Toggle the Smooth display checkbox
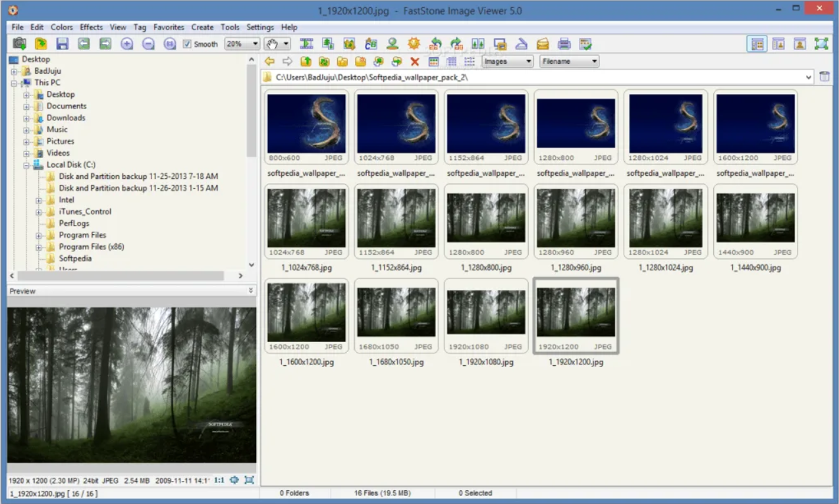 188,44
